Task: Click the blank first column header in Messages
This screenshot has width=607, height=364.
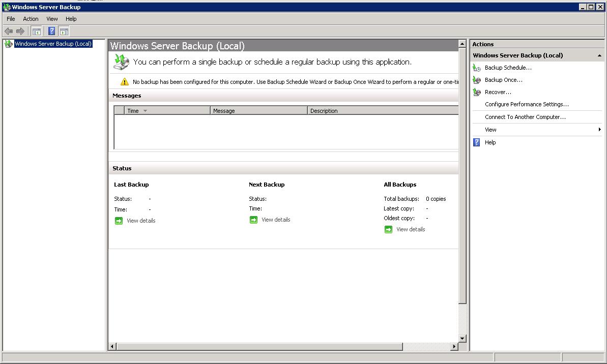Action: coord(119,111)
